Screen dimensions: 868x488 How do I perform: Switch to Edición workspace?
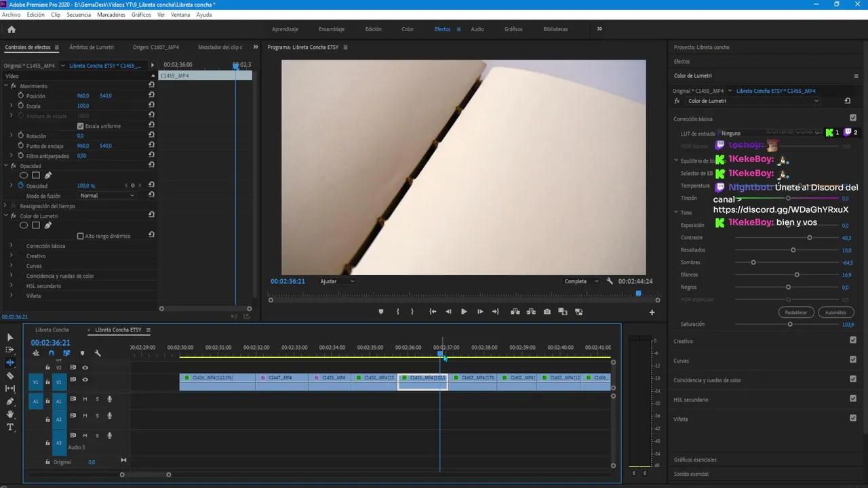373,29
